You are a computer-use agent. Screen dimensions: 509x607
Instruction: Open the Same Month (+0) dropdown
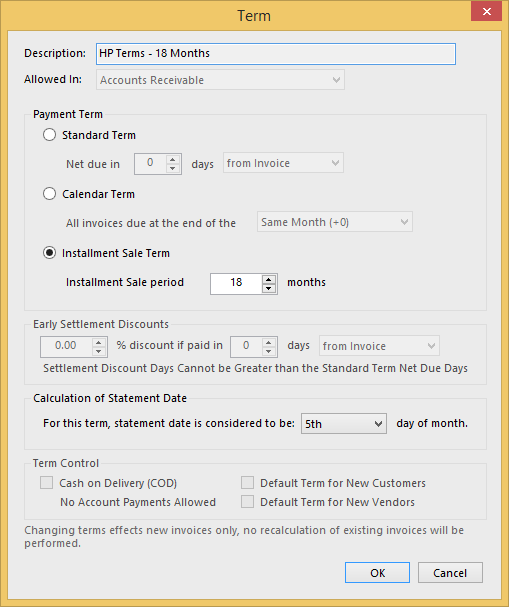[335, 222]
